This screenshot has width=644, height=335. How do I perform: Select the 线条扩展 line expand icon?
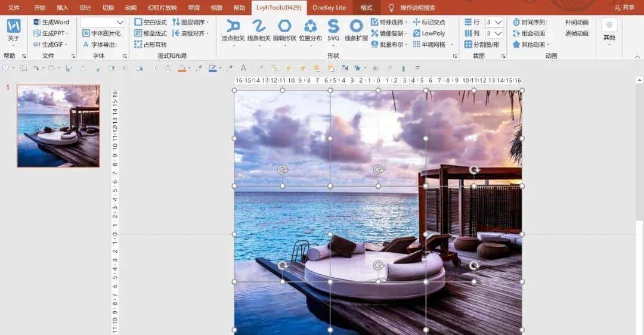(x=356, y=26)
